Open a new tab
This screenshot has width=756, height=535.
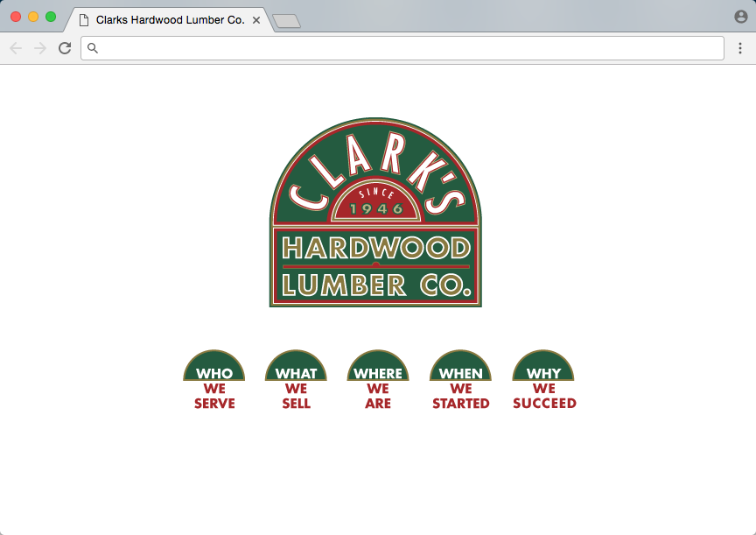(x=286, y=21)
